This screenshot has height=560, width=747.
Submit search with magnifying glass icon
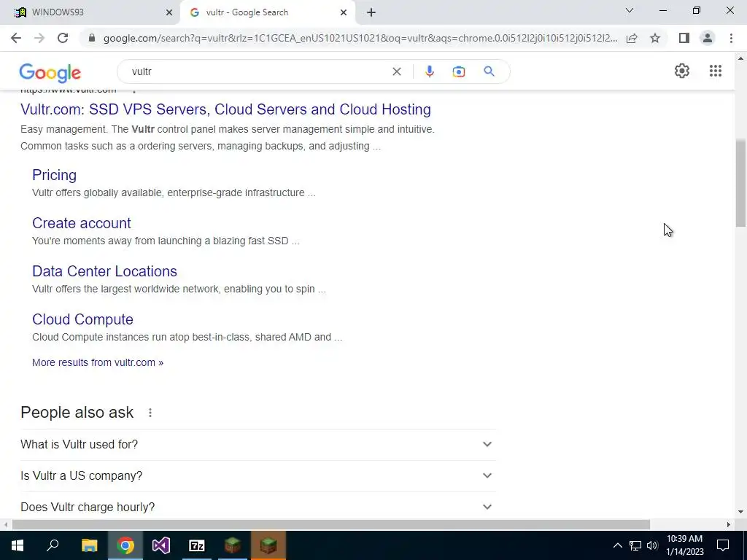(489, 71)
